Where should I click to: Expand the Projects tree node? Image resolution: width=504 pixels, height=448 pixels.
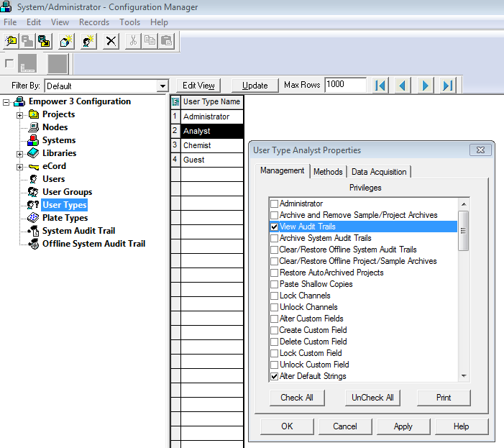click(20, 115)
